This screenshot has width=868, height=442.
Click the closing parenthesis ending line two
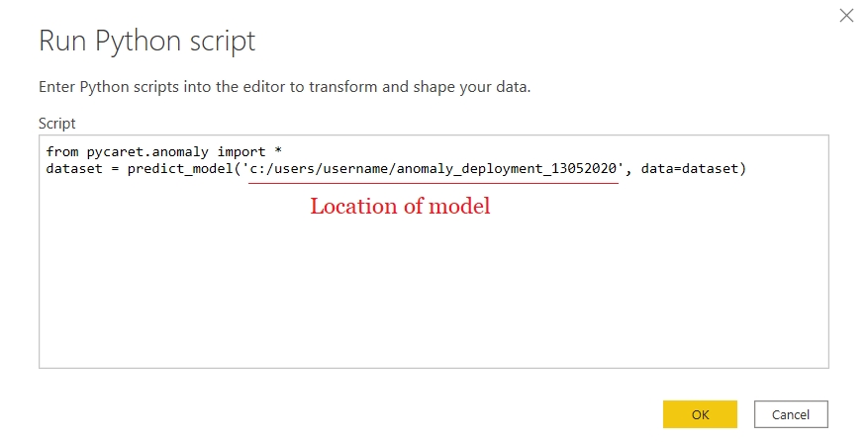(742, 168)
